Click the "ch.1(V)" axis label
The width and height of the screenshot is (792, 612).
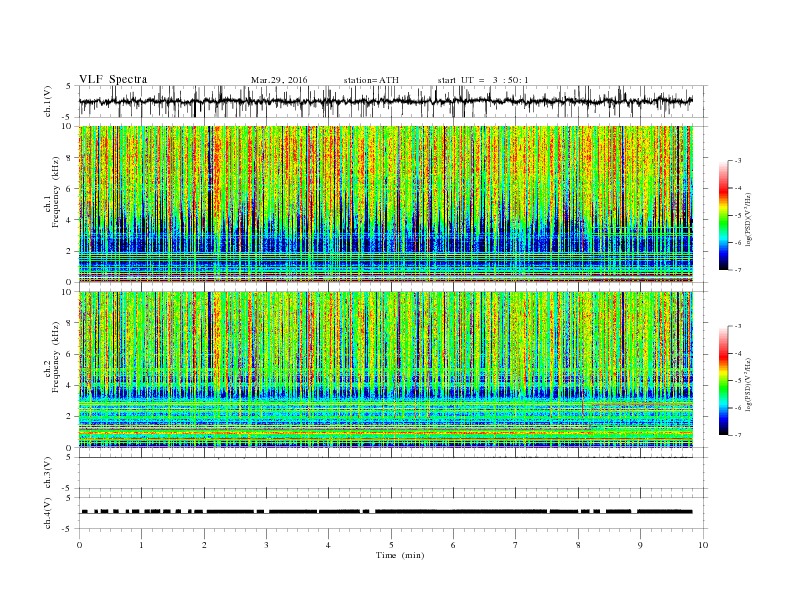[47, 101]
